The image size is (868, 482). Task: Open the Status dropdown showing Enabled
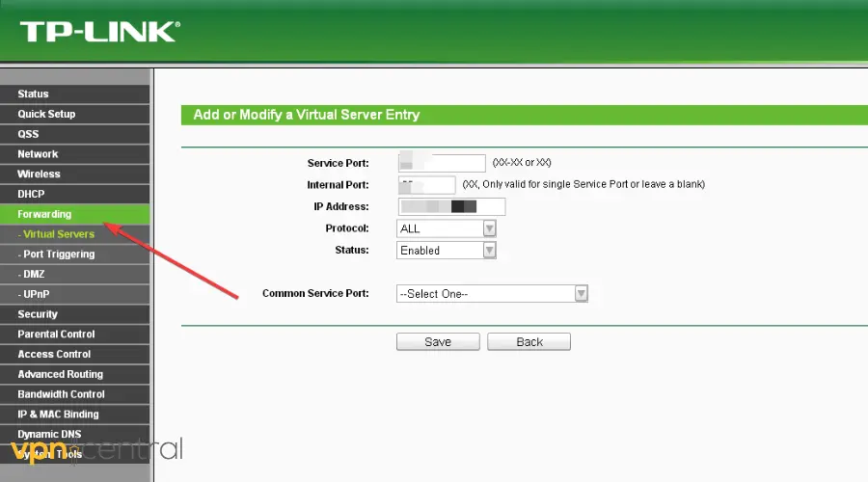[x=447, y=250]
